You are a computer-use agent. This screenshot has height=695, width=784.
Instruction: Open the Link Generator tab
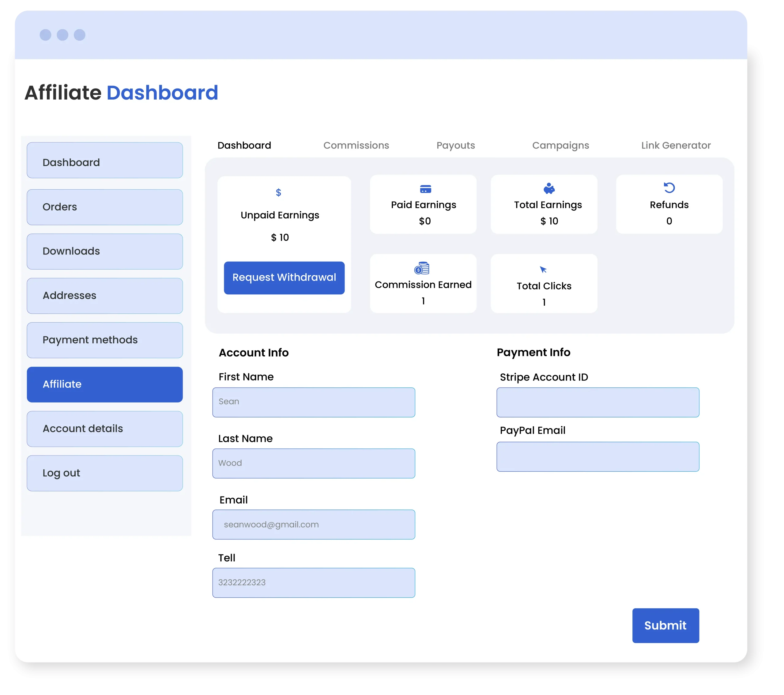[676, 145]
